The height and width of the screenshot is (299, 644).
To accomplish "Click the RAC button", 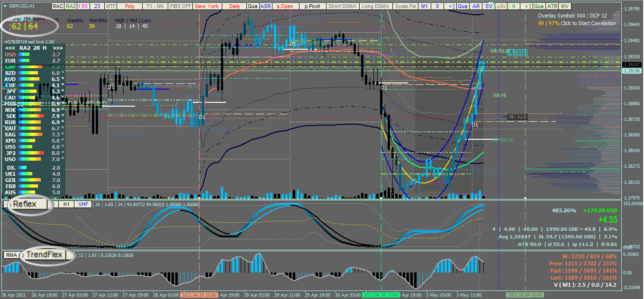I will point(57,6).
